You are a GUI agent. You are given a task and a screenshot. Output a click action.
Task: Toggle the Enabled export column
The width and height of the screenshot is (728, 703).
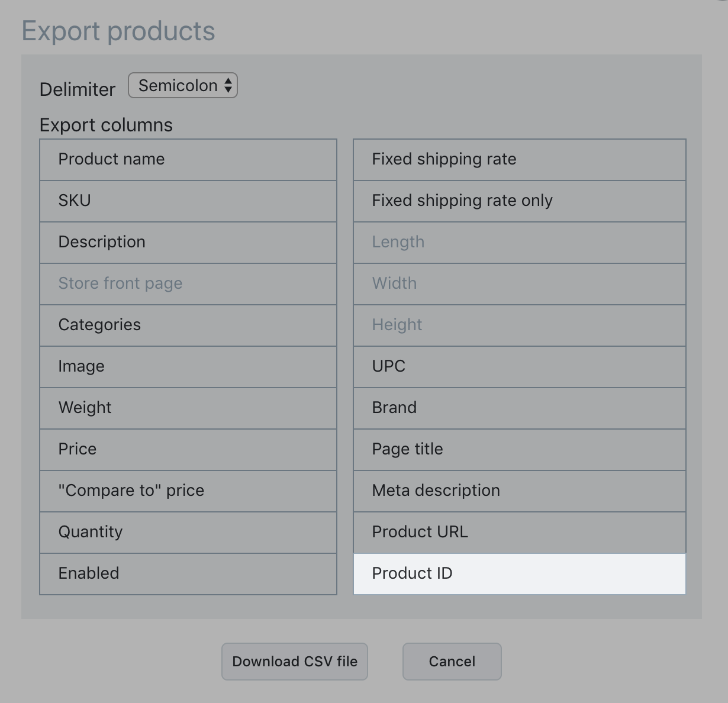point(188,574)
